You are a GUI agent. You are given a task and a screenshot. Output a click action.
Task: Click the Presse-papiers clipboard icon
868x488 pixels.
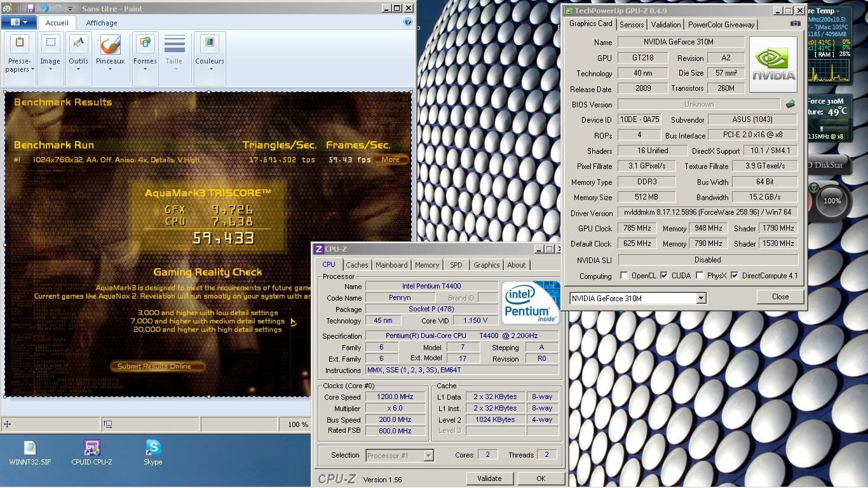(x=19, y=43)
